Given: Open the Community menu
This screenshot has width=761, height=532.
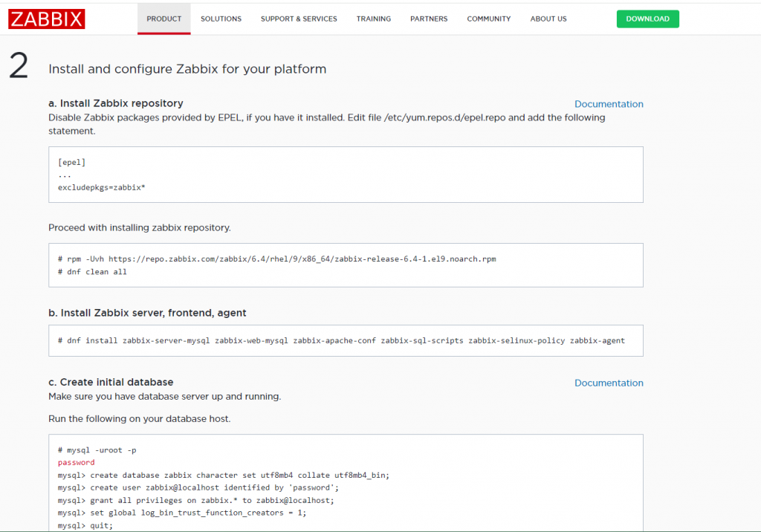Looking at the screenshot, I should [x=489, y=19].
